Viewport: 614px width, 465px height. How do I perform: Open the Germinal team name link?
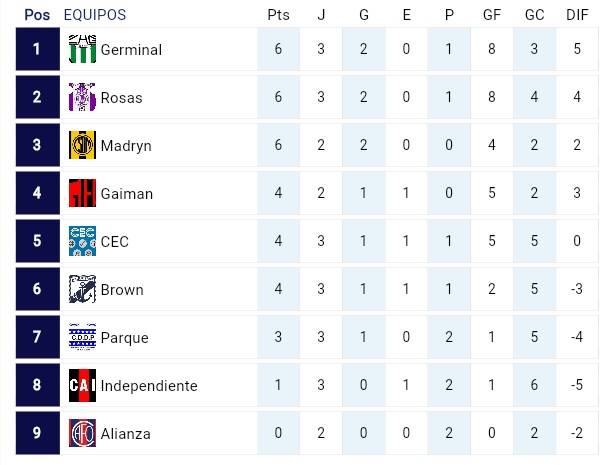131,50
